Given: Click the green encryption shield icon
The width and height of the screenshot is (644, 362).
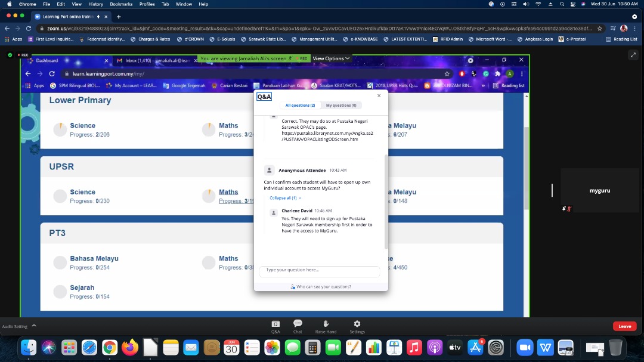Looking at the screenshot, I should [x=10, y=55].
